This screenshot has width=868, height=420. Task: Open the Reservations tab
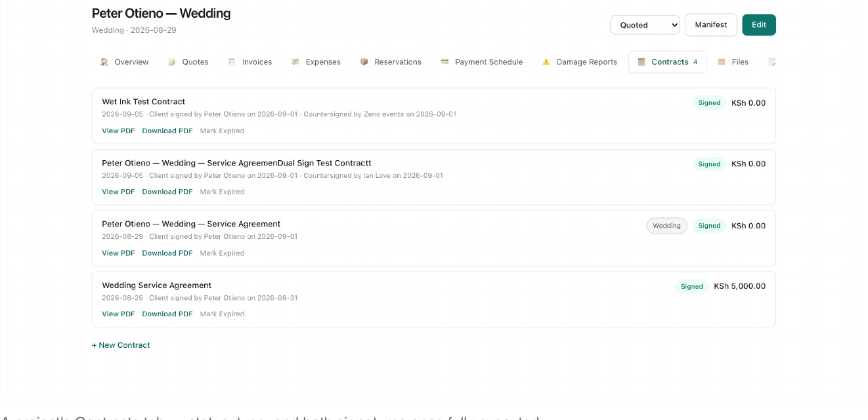(391, 62)
